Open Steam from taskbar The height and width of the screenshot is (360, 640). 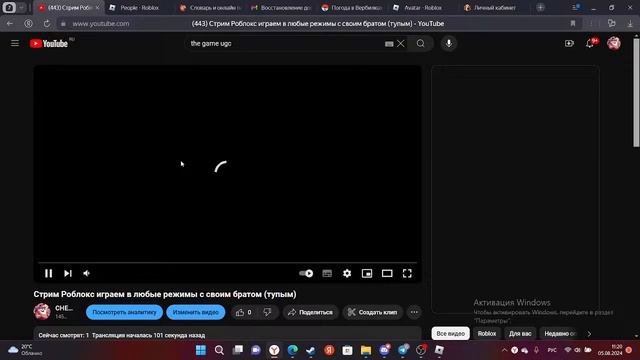coord(311,350)
